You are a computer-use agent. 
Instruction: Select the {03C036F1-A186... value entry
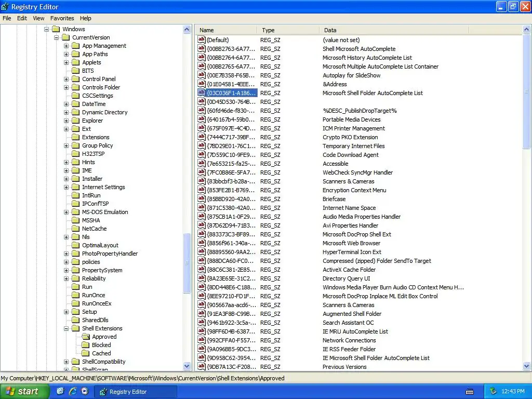(231, 93)
